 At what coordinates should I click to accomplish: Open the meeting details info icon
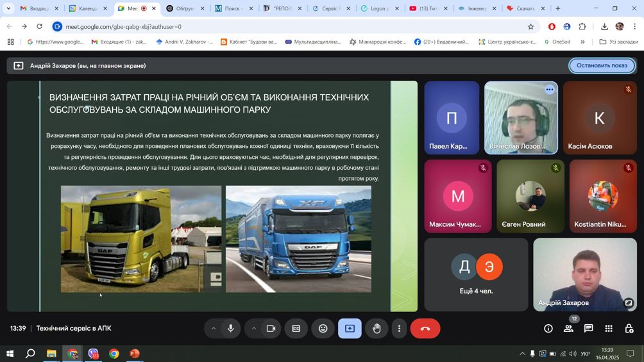(x=548, y=329)
